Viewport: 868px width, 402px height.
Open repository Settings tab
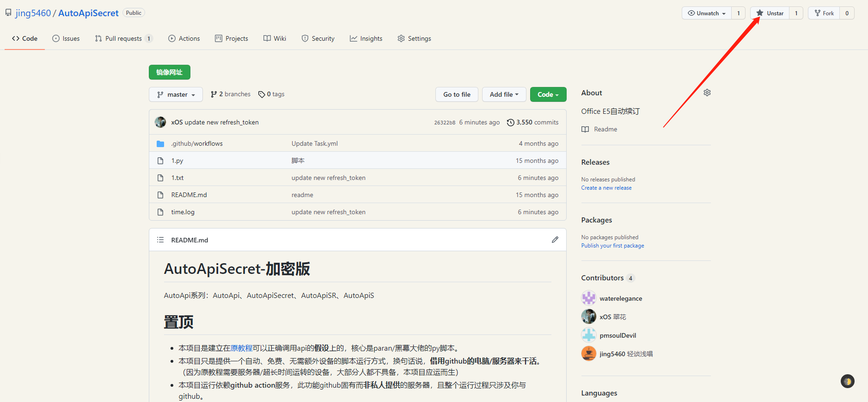pyautogui.click(x=415, y=38)
